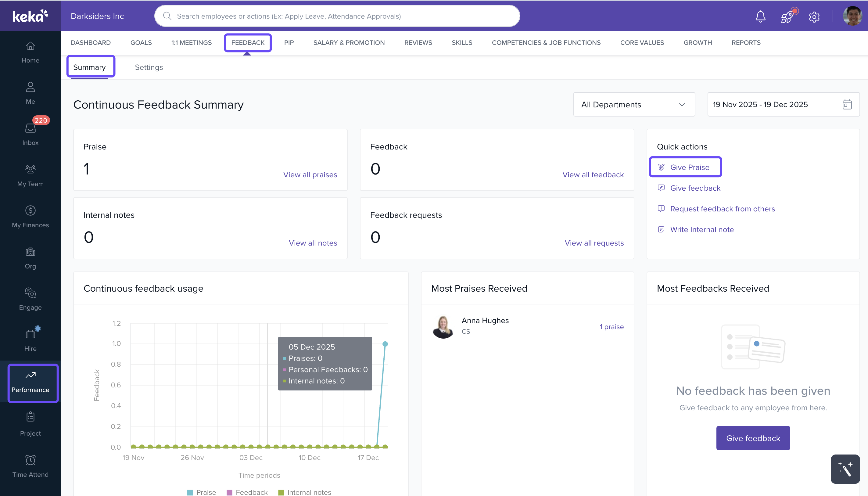Viewport: 868px width, 496px height.
Task: Click View all praises link
Action: 310,174
